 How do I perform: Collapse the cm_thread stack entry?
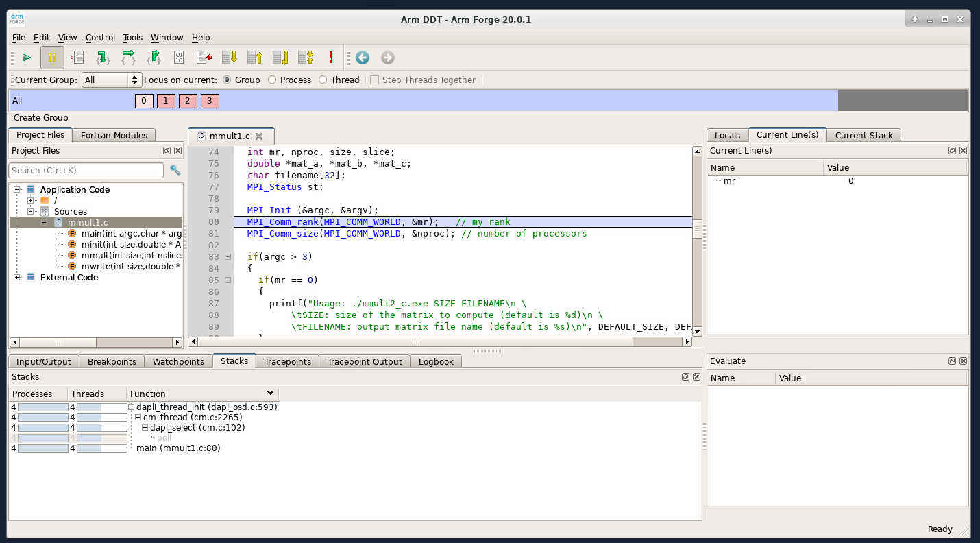click(x=138, y=417)
